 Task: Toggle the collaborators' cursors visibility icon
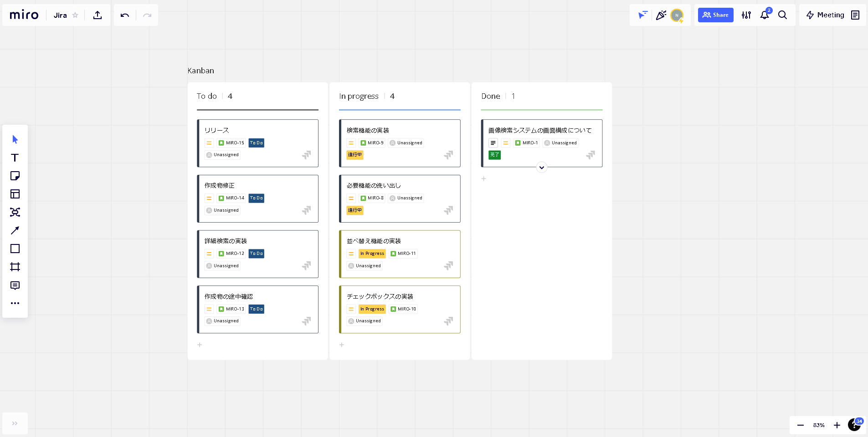[642, 15]
